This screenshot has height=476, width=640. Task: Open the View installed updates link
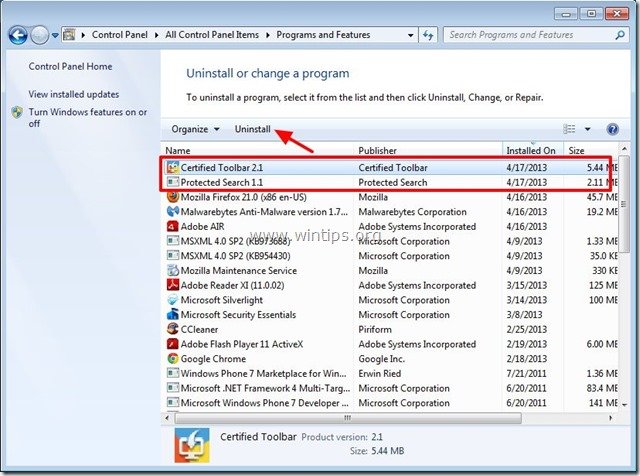coord(73,94)
